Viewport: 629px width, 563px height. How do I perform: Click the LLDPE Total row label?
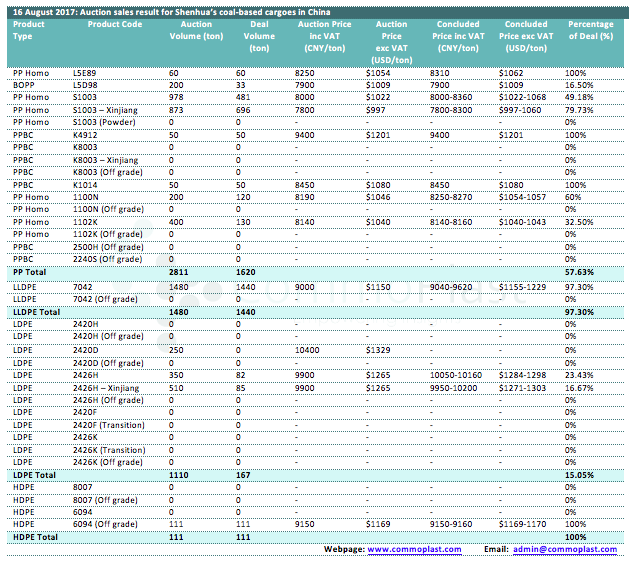point(36,313)
